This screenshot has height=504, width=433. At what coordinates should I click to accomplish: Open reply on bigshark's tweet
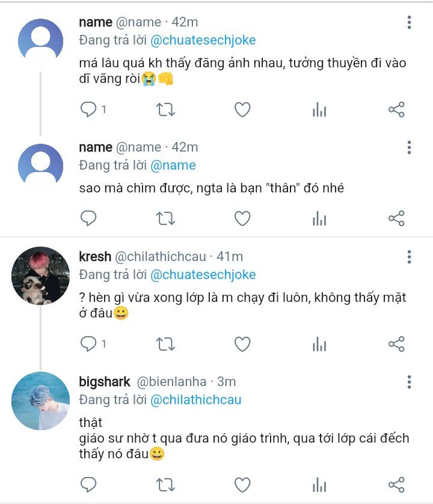pos(88,485)
